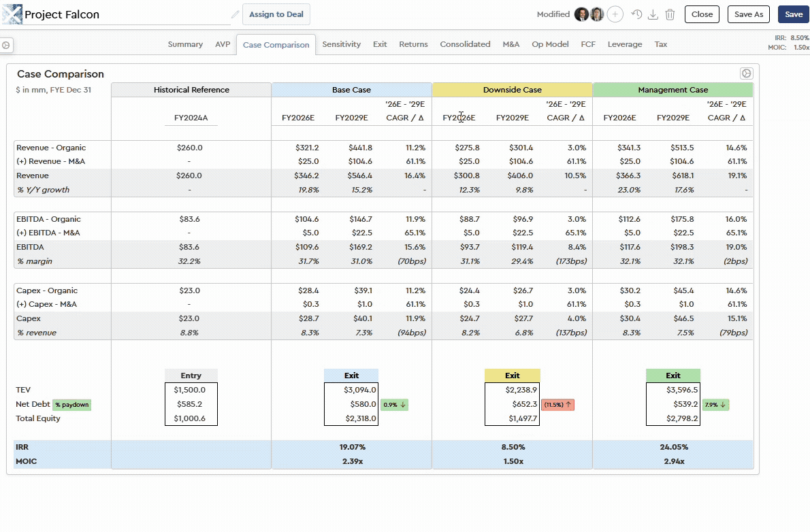Click the Project Falcon logo icon
810x532 pixels.
click(x=12, y=14)
